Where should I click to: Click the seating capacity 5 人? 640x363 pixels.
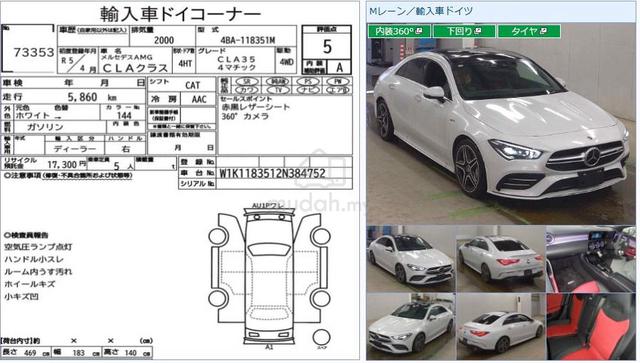tap(124, 166)
